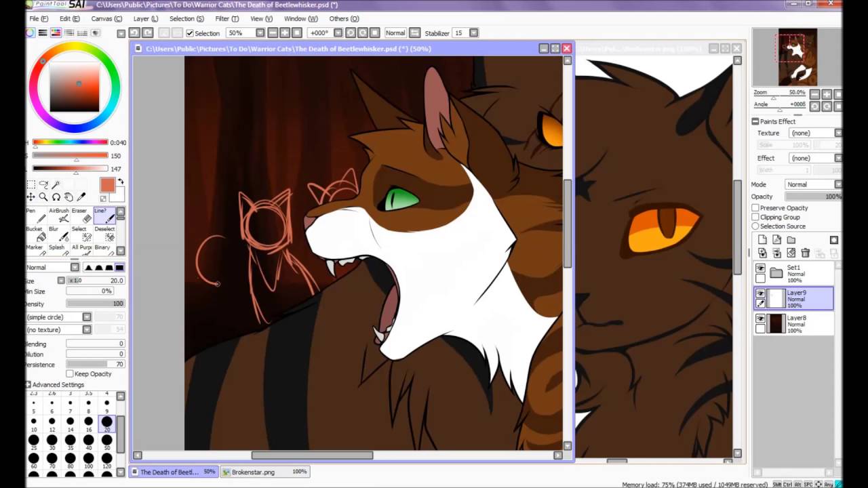This screenshot has width=868, height=488.
Task: Enable Clipping Group
Action: (x=755, y=217)
